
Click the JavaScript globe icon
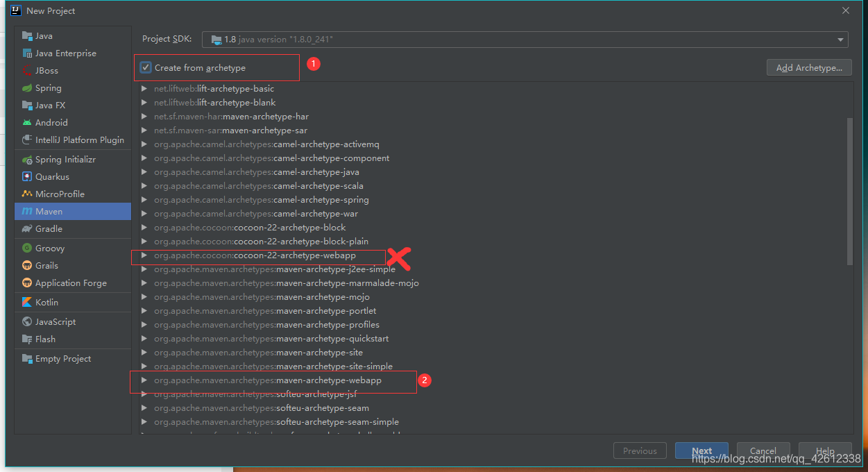(x=27, y=322)
